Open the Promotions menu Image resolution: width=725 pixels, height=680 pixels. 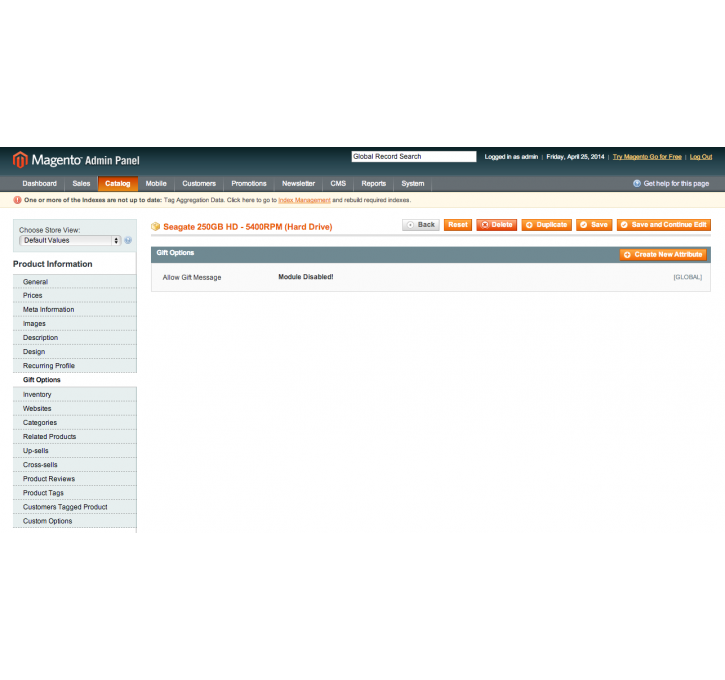[249, 184]
